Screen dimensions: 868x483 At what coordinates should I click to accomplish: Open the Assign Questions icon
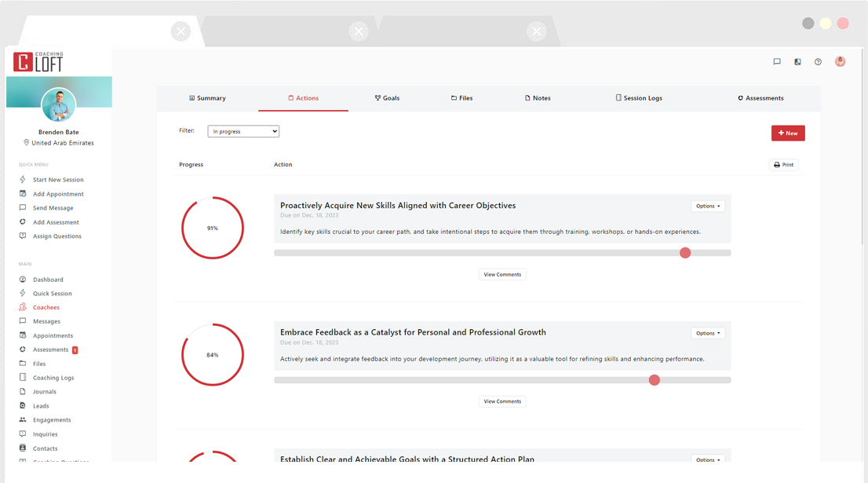[23, 236]
